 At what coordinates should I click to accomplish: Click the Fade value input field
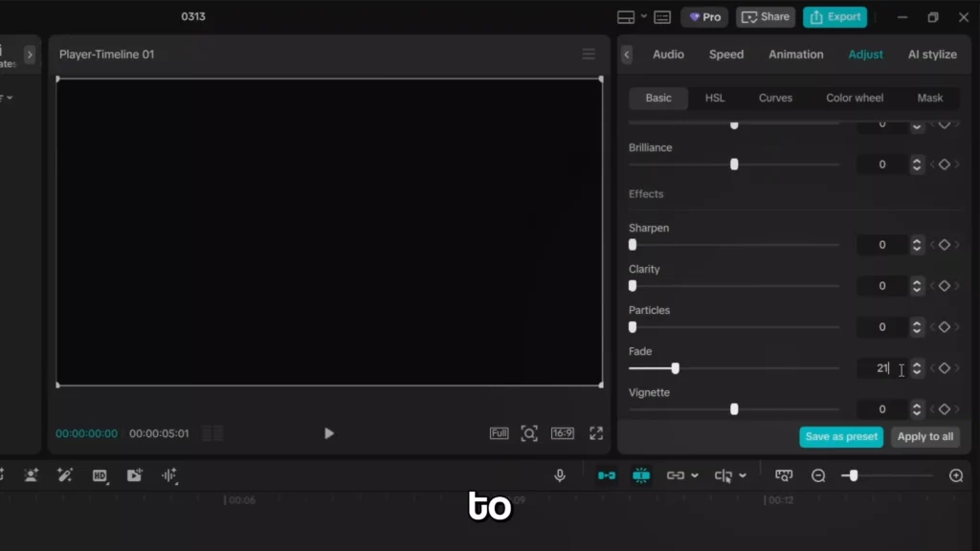pyautogui.click(x=882, y=368)
